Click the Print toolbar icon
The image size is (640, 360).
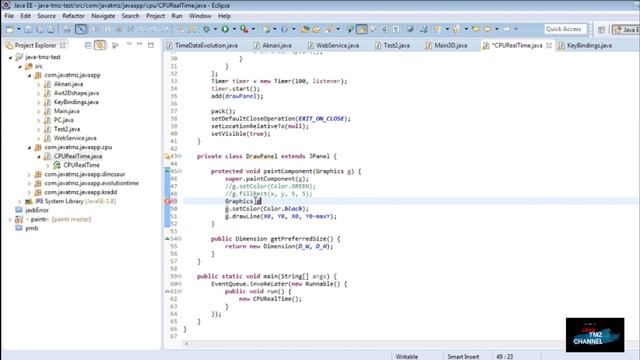51,29
